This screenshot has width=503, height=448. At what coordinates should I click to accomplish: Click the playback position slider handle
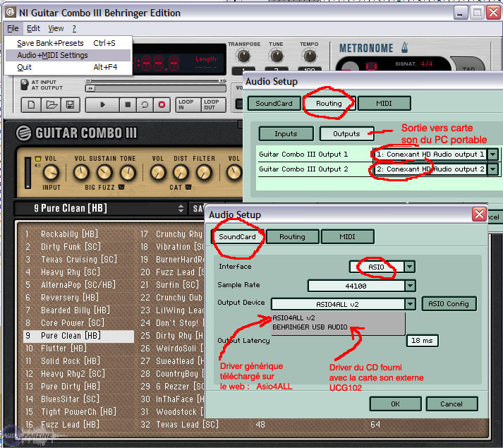91,88
